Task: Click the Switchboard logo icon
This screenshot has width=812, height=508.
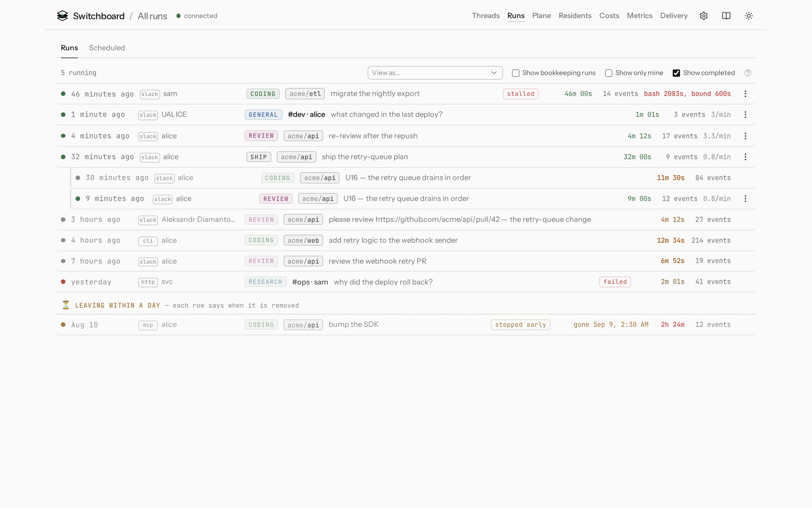Action: click(x=62, y=16)
